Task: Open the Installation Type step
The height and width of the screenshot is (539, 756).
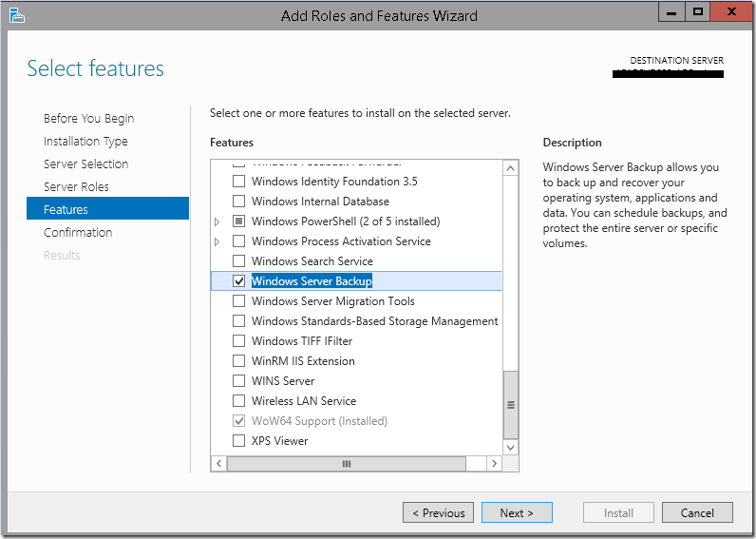Action: coord(85,142)
